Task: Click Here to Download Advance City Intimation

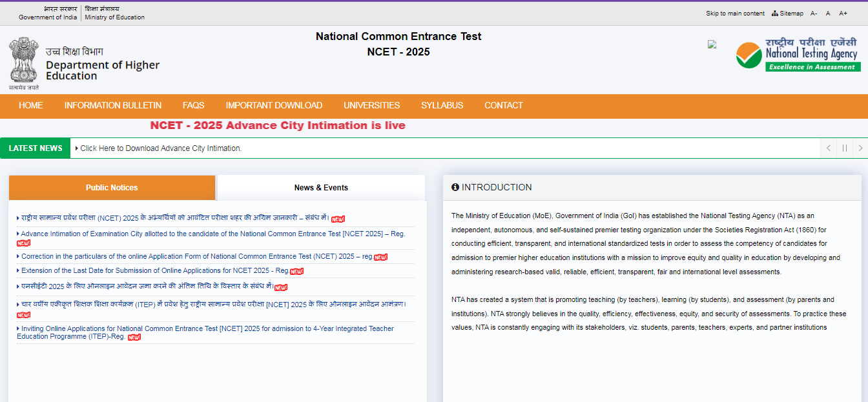Action: (161, 148)
